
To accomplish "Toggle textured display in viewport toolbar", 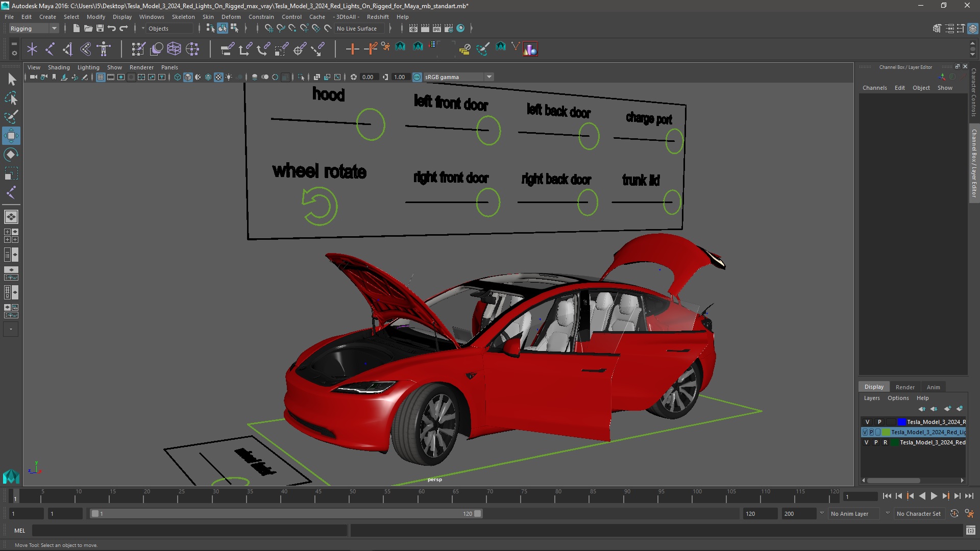I will [x=218, y=77].
